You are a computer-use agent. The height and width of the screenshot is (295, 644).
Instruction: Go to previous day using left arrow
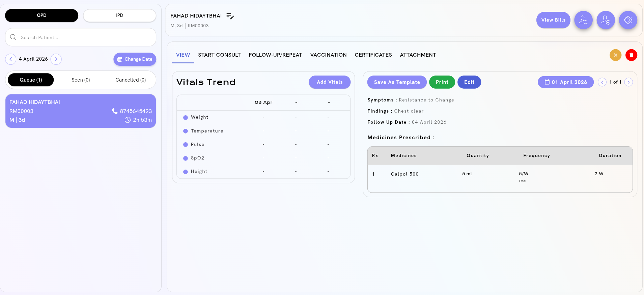coord(11,59)
